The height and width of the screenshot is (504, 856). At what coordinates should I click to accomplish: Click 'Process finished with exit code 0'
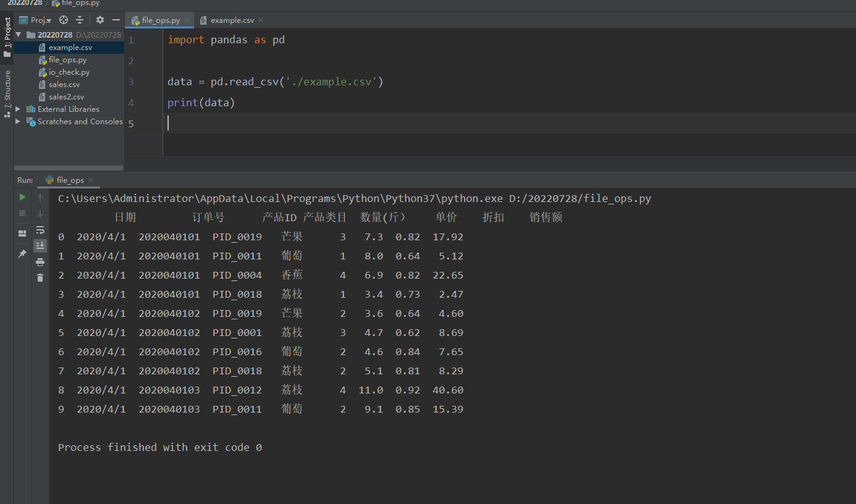160,447
